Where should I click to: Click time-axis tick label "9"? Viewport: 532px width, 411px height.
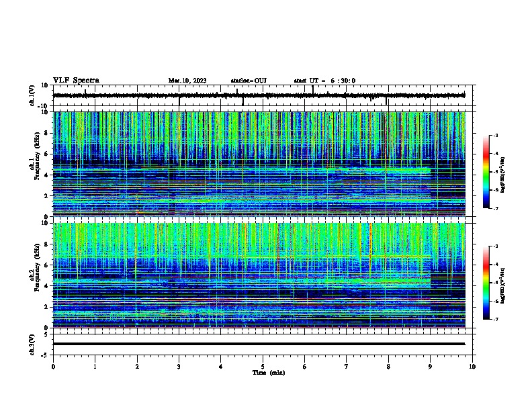[430, 367]
